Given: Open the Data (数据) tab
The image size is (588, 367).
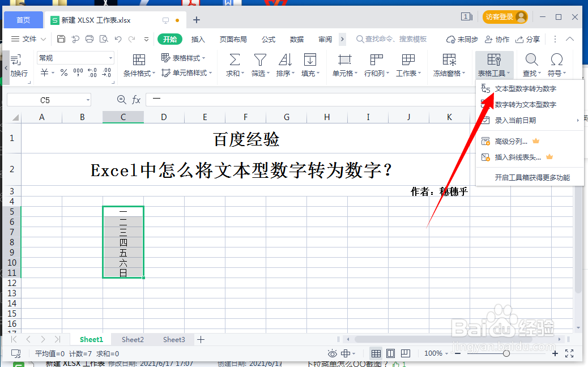Looking at the screenshot, I should tap(297, 39).
